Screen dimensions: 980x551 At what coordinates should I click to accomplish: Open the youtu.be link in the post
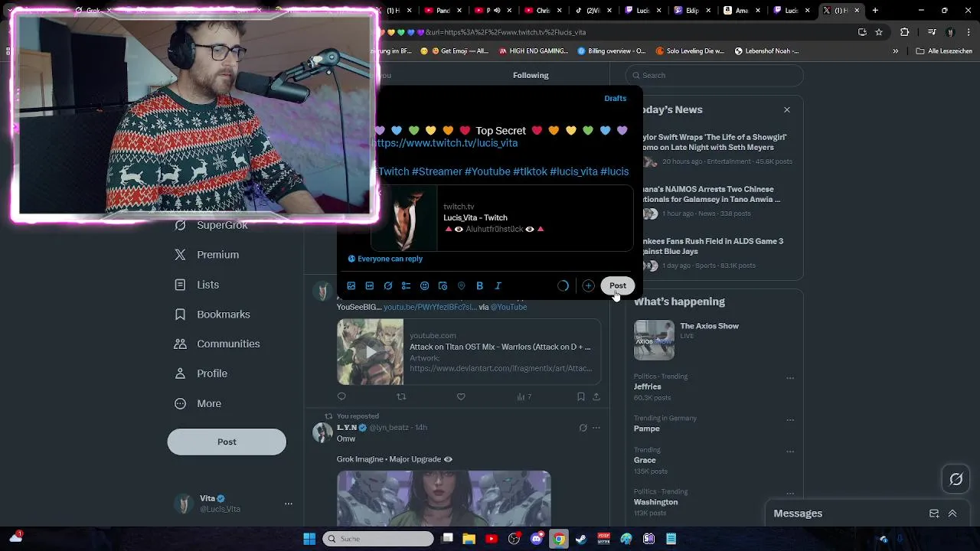pos(430,307)
